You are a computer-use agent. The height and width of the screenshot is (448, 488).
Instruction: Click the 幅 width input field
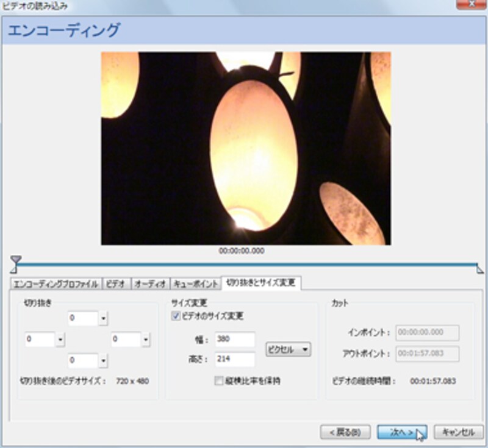pyautogui.click(x=235, y=340)
